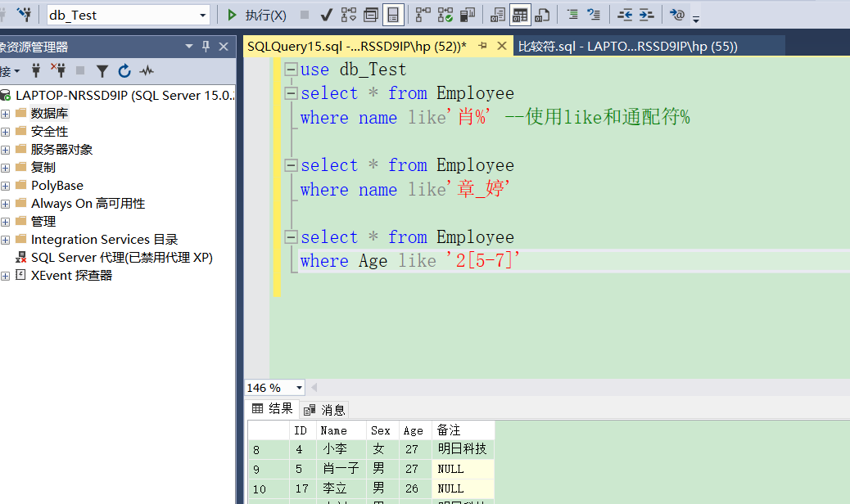
Task: Decrease indent of selected lines
Action: pos(625,16)
